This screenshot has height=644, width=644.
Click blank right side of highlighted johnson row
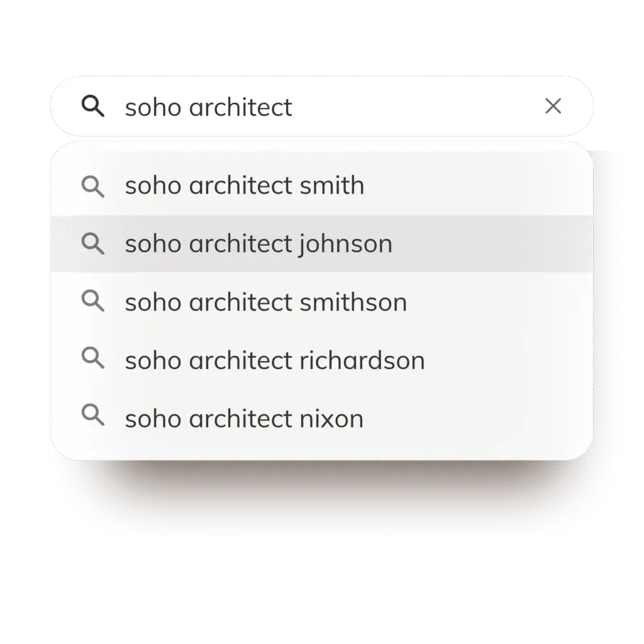click(493, 243)
